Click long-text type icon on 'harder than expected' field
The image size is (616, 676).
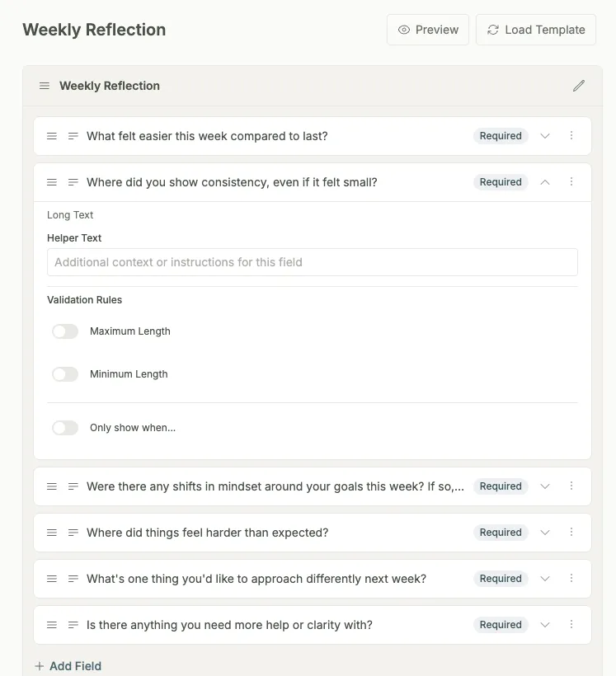tap(73, 533)
